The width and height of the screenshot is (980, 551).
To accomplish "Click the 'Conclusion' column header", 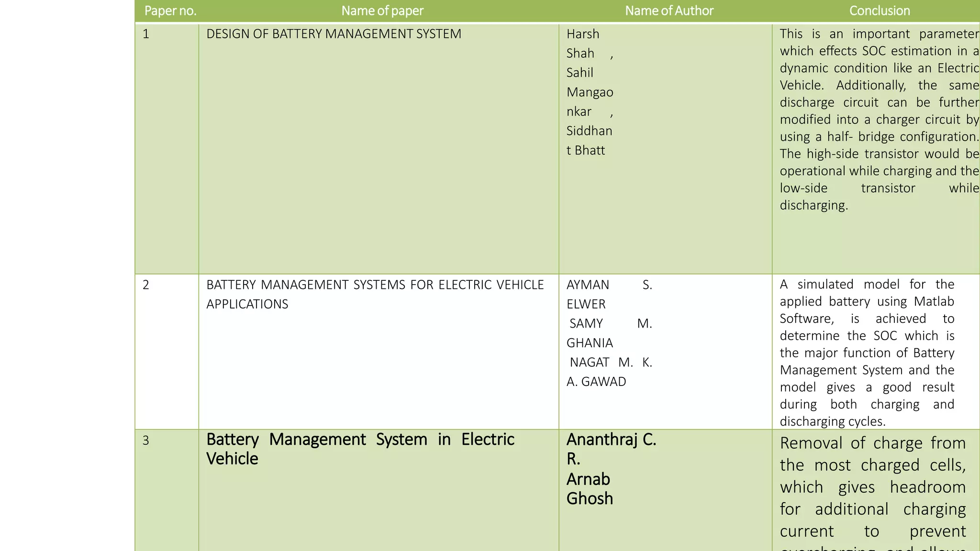I will [879, 11].
